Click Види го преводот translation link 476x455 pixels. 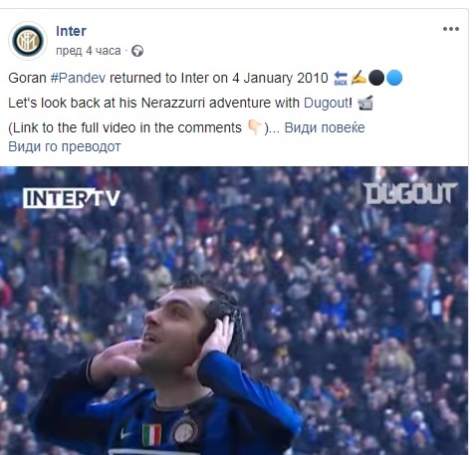tap(65, 146)
